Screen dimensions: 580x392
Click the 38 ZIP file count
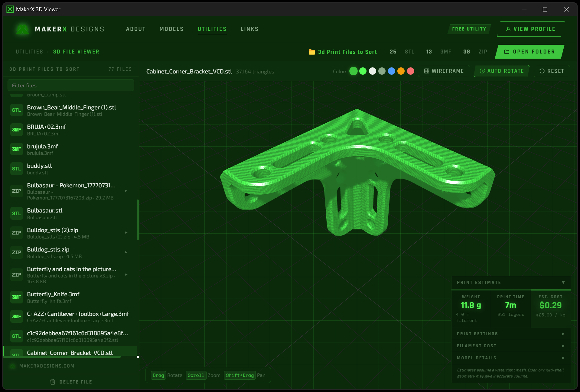pos(475,52)
